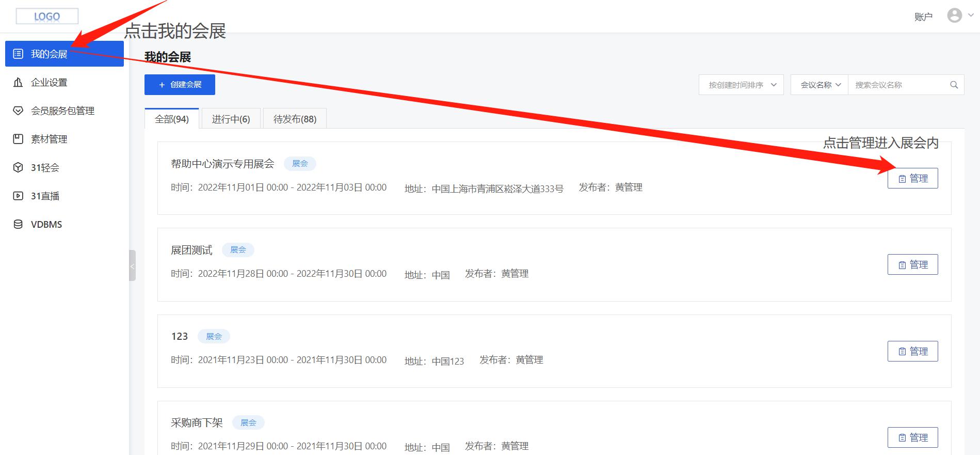This screenshot has width=980, height=455.
Task: Expand the account avatar dropdown chevron
Action: [970, 15]
